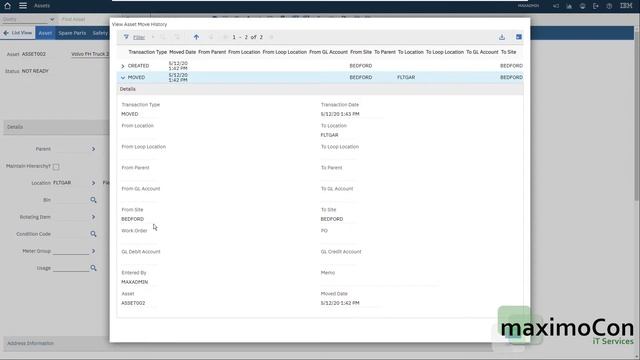This screenshot has width=640, height=360.
Task: Open the help icon in header
Action: (609, 6)
